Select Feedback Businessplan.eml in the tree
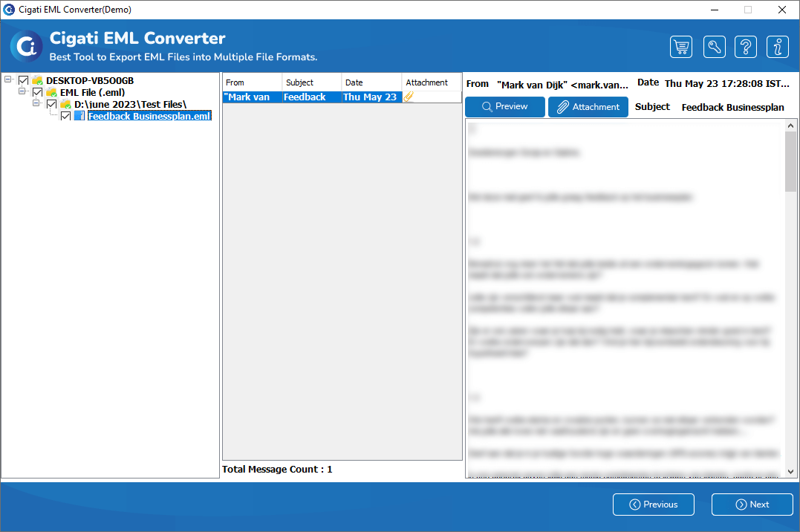Image resolution: width=800 pixels, height=532 pixels. click(149, 116)
